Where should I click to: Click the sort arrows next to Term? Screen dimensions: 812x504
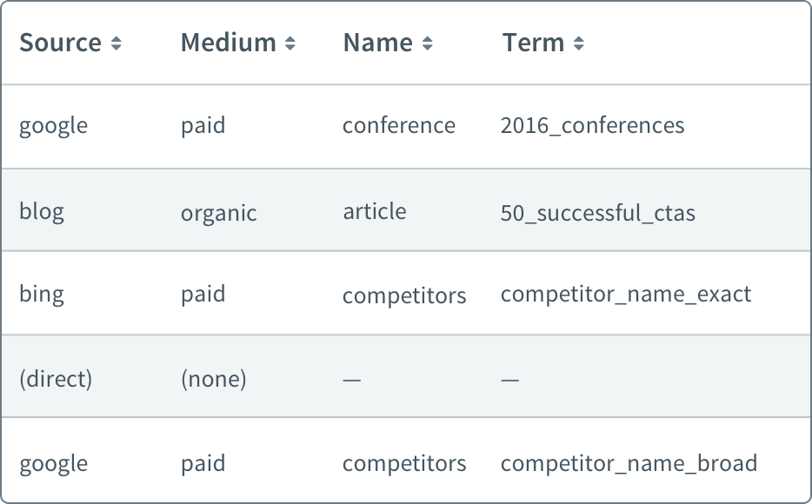point(579,43)
